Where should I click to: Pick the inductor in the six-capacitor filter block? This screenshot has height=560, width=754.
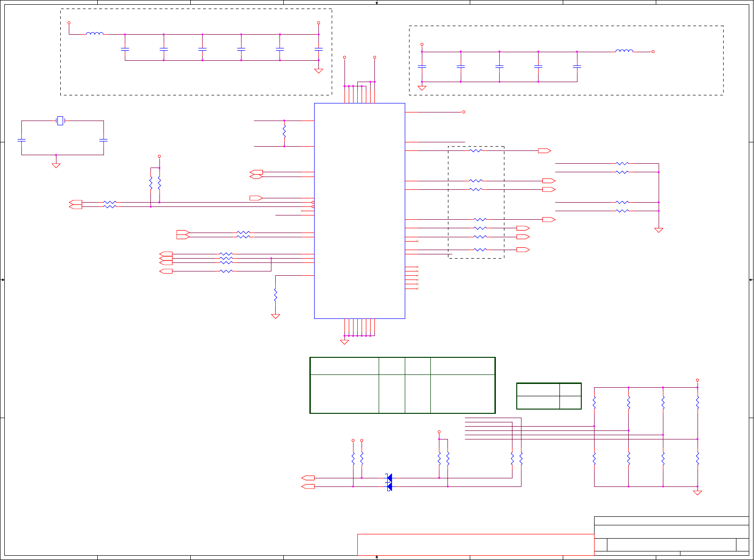coord(95,34)
